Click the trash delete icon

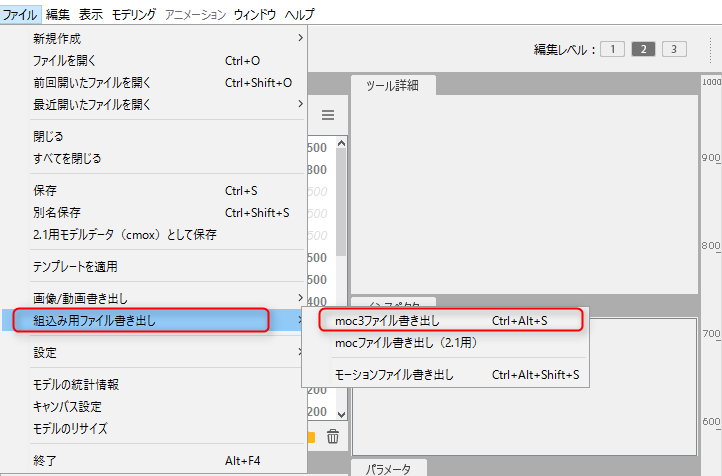coord(333,436)
